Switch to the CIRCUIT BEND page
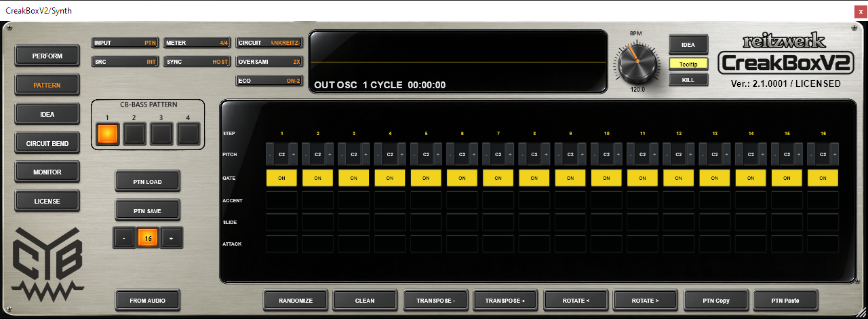Viewport: 868px width, 319px height. click(x=47, y=143)
